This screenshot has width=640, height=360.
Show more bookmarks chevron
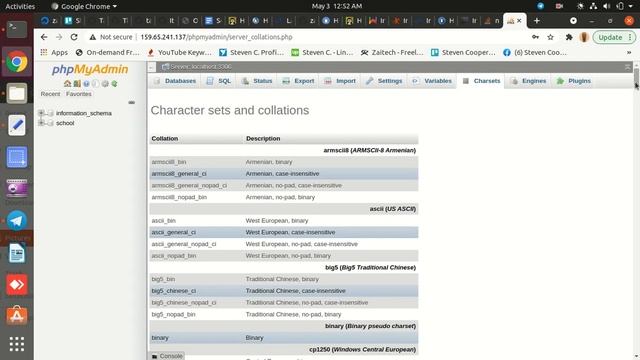tap(629, 52)
